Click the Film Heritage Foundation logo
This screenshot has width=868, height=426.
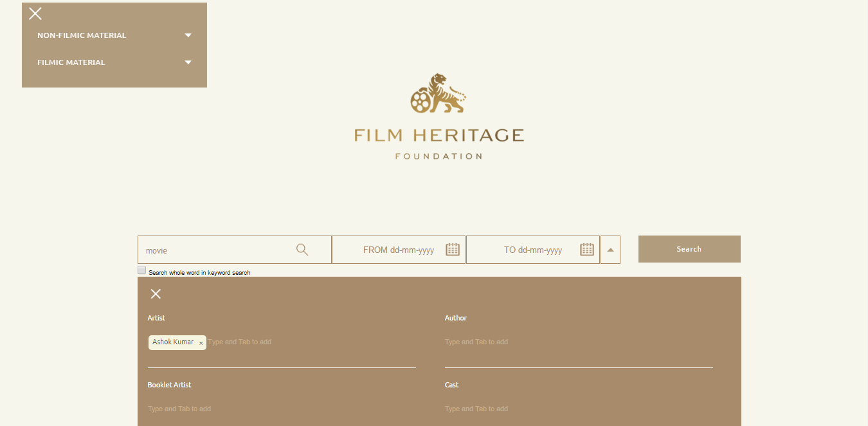click(439, 116)
